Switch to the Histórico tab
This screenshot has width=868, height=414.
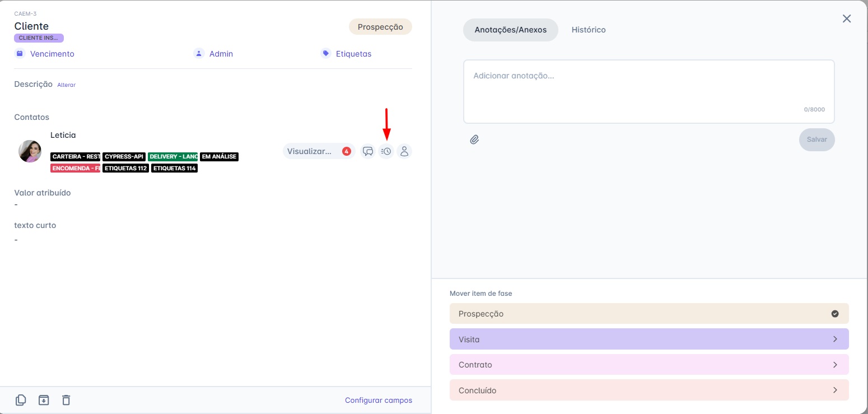[589, 30]
